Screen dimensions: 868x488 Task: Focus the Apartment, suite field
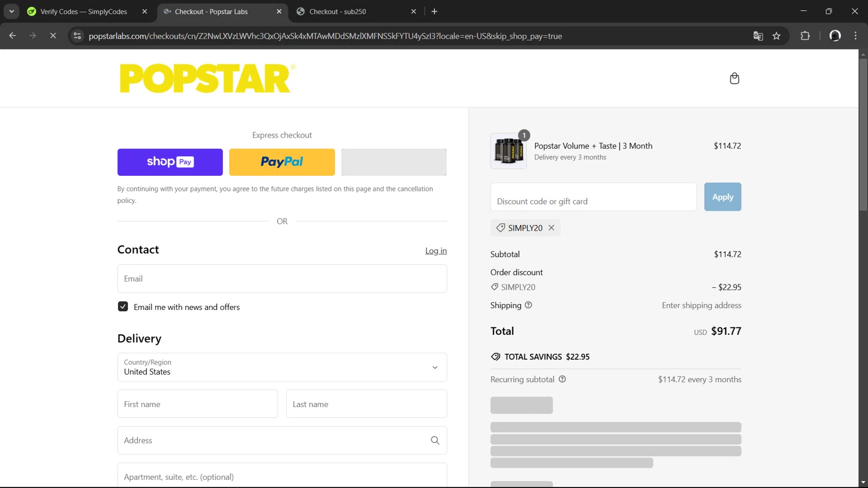pyautogui.click(x=282, y=475)
